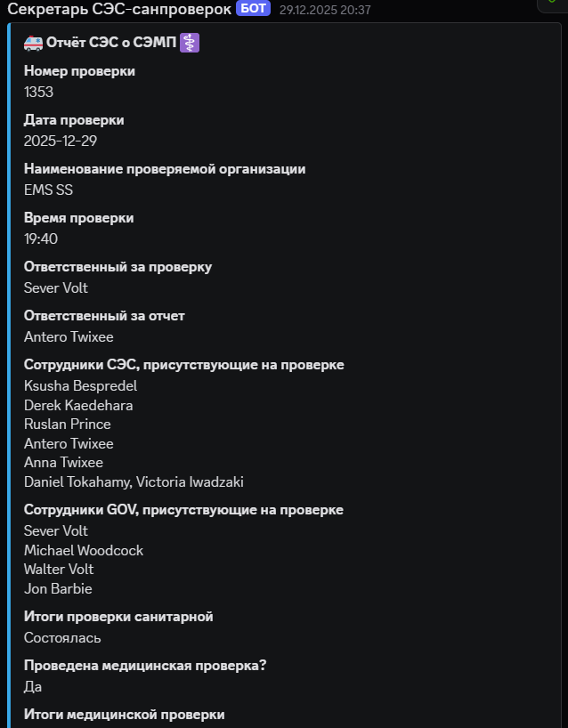Click the embed title Отчёт СЭС о СЭМП
The height and width of the screenshot is (728, 568).
[111, 43]
